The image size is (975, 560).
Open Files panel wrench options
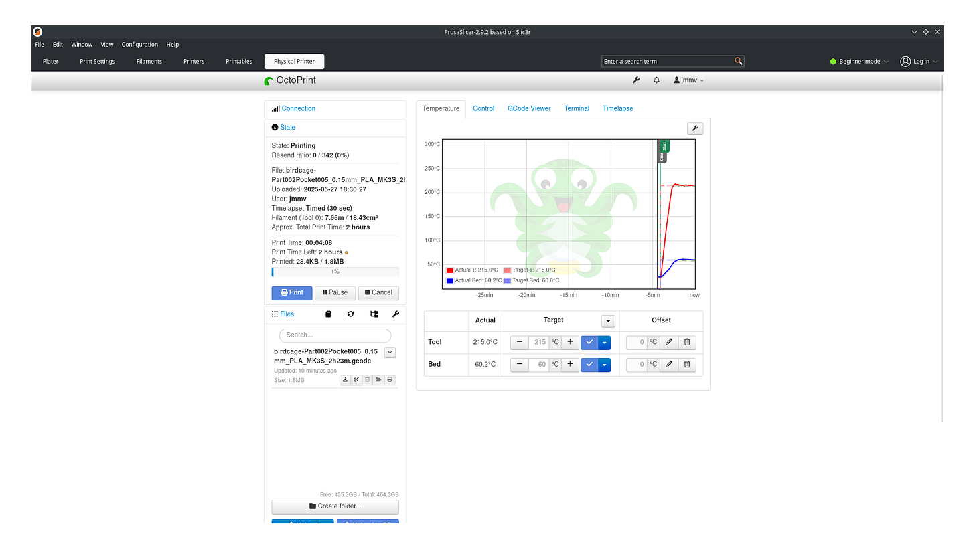(x=395, y=314)
